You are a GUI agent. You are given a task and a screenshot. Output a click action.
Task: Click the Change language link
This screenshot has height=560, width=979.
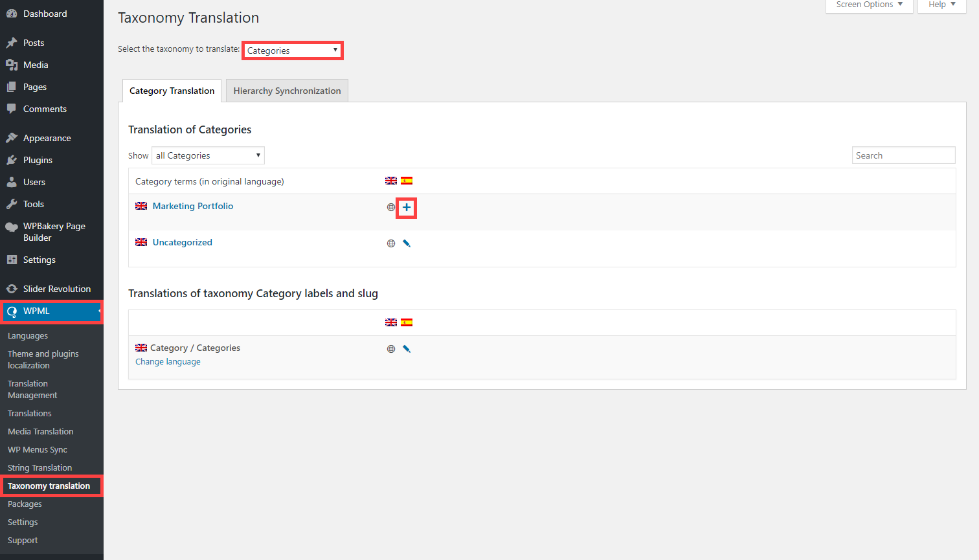click(168, 362)
